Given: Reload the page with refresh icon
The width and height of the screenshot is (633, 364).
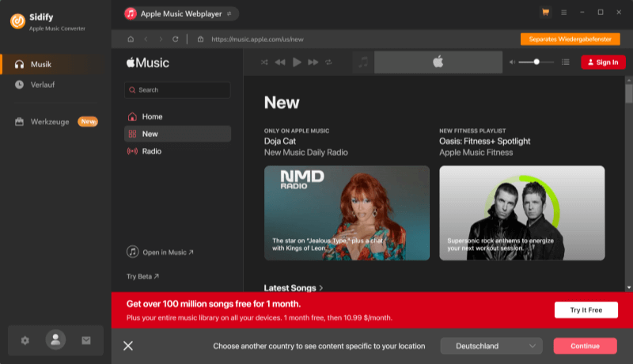Looking at the screenshot, I should tap(175, 39).
